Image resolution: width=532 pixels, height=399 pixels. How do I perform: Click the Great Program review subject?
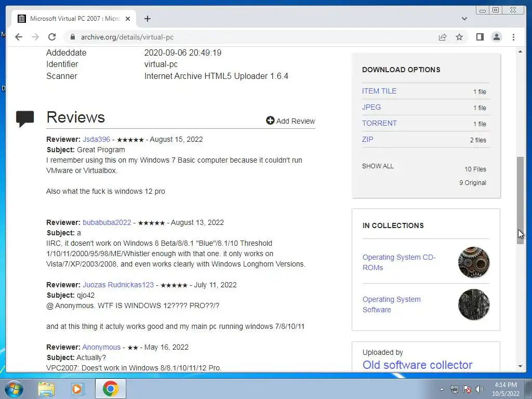[x=101, y=150]
